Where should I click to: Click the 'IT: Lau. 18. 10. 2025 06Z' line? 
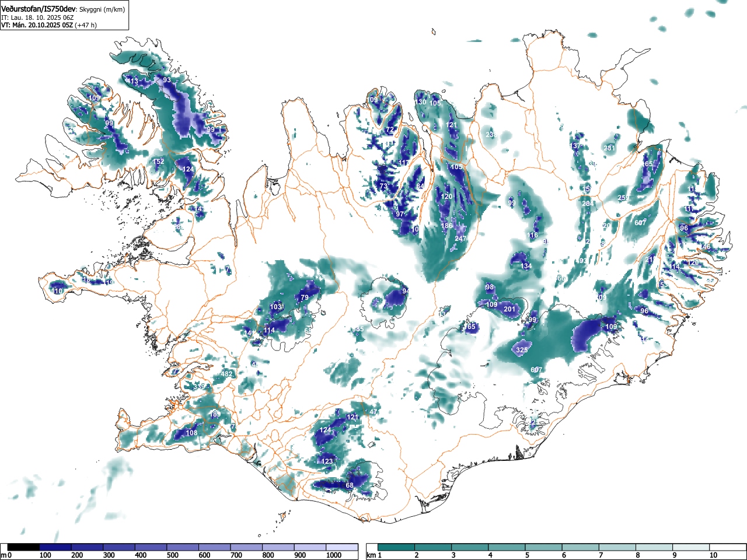37,17
